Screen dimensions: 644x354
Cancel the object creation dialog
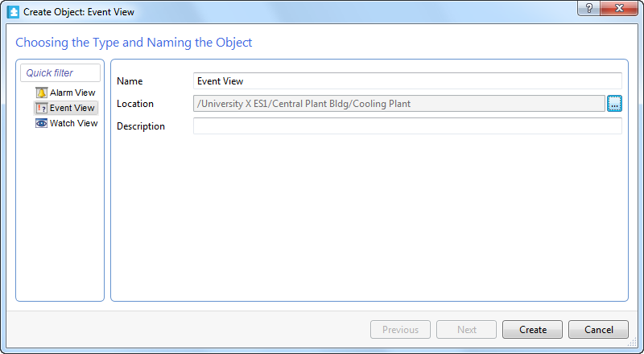pos(599,329)
